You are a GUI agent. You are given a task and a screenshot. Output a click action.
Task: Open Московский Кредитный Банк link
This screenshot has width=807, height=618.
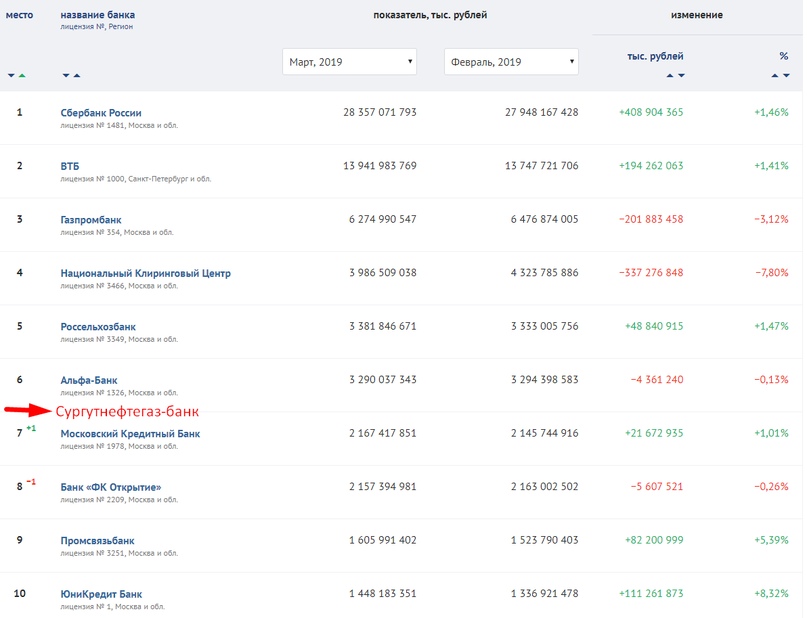pos(130,434)
